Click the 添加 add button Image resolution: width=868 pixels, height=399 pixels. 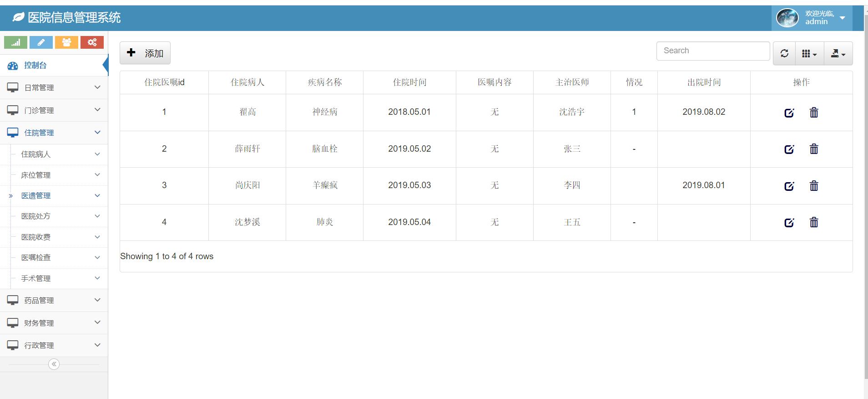145,53
